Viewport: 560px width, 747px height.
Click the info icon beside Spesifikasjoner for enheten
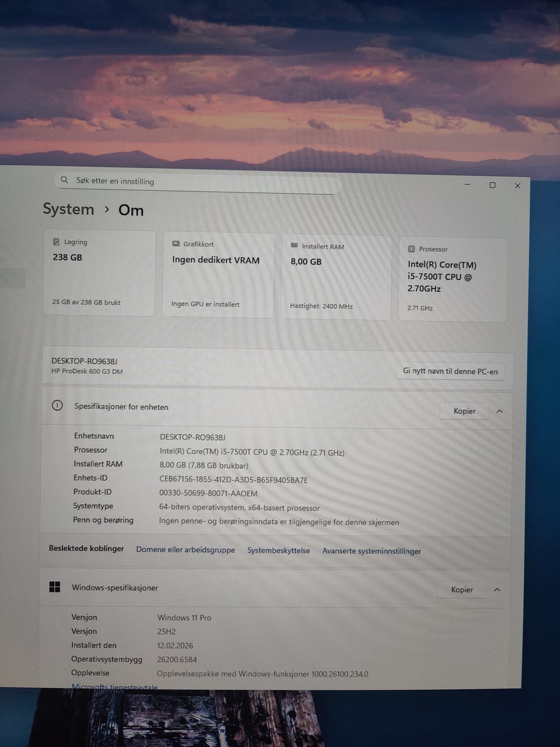(x=57, y=406)
